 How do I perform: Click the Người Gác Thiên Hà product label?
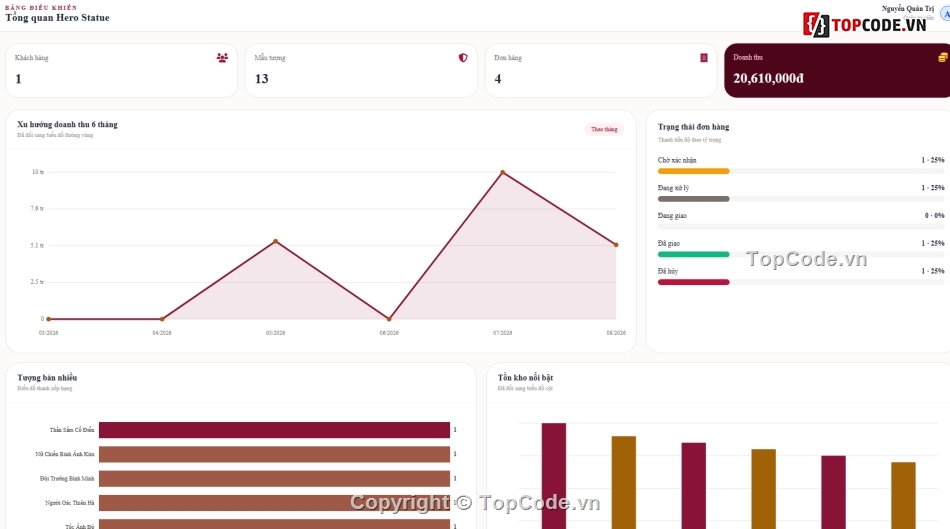pos(70,503)
